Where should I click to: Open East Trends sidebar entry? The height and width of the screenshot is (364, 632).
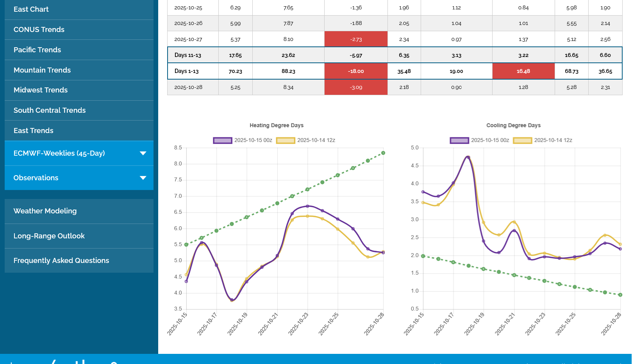tap(34, 131)
